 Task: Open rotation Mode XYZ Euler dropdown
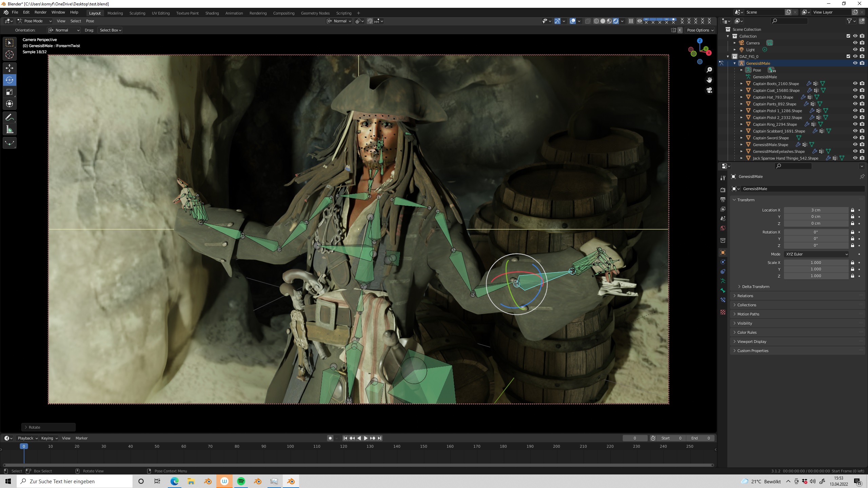tap(816, 254)
